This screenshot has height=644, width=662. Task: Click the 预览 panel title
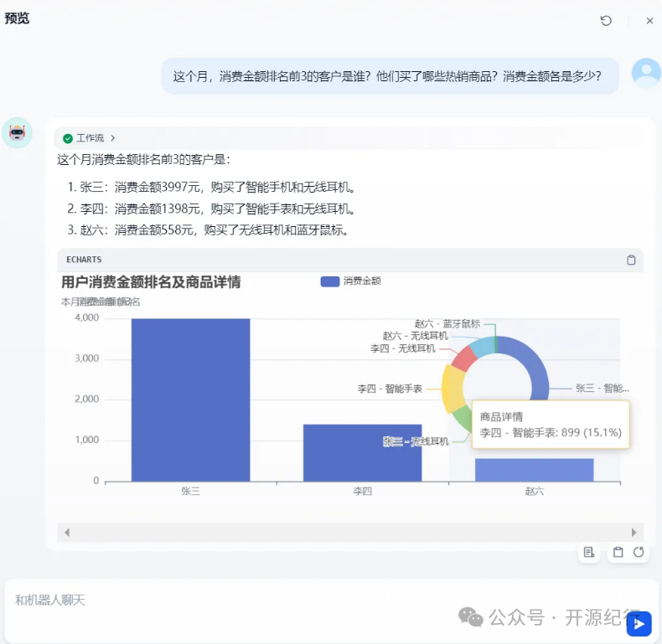(x=17, y=18)
